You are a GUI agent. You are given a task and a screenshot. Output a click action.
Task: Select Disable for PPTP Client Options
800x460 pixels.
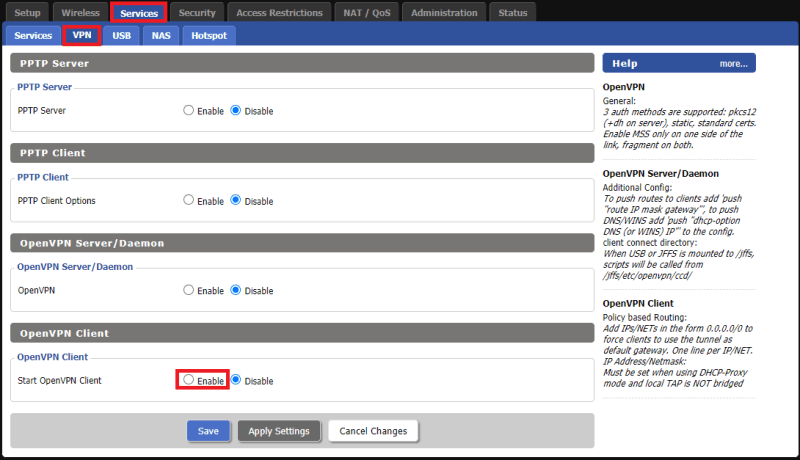236,201
